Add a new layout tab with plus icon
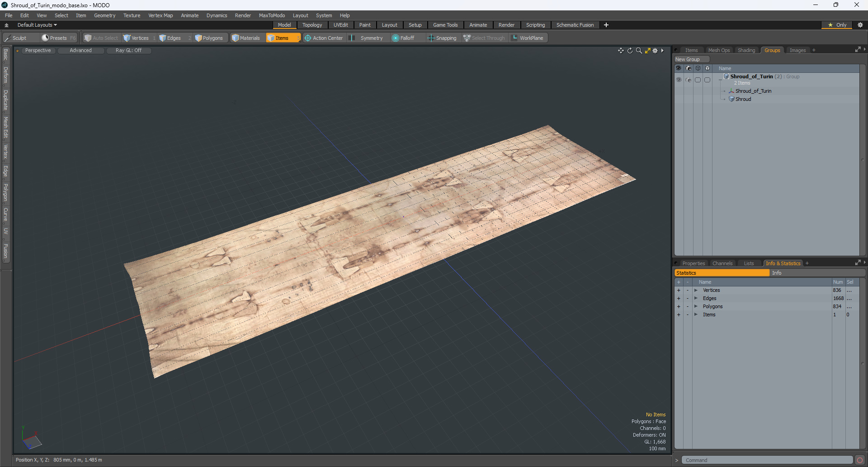Screen dimensions: 868x467 coord(606,25)
